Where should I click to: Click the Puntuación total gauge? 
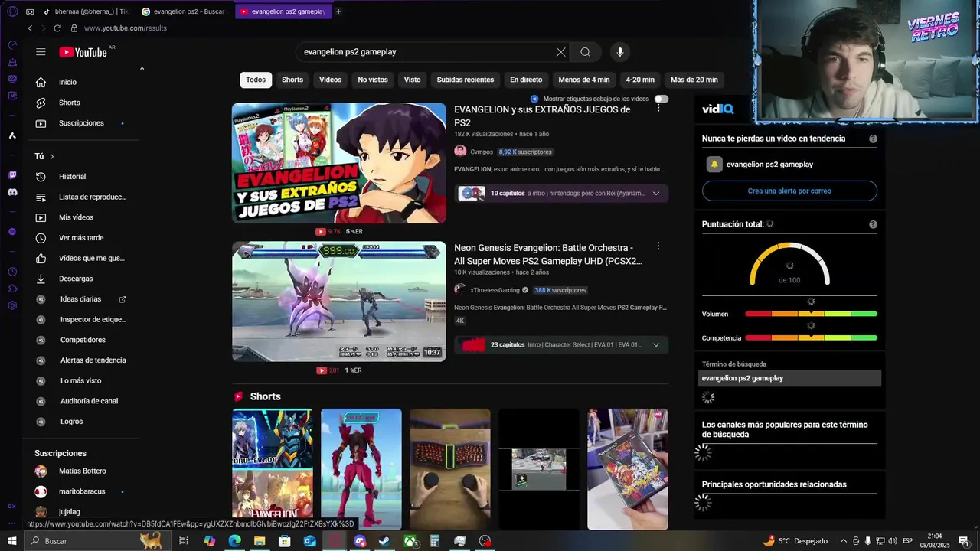(x=789, y=264)
